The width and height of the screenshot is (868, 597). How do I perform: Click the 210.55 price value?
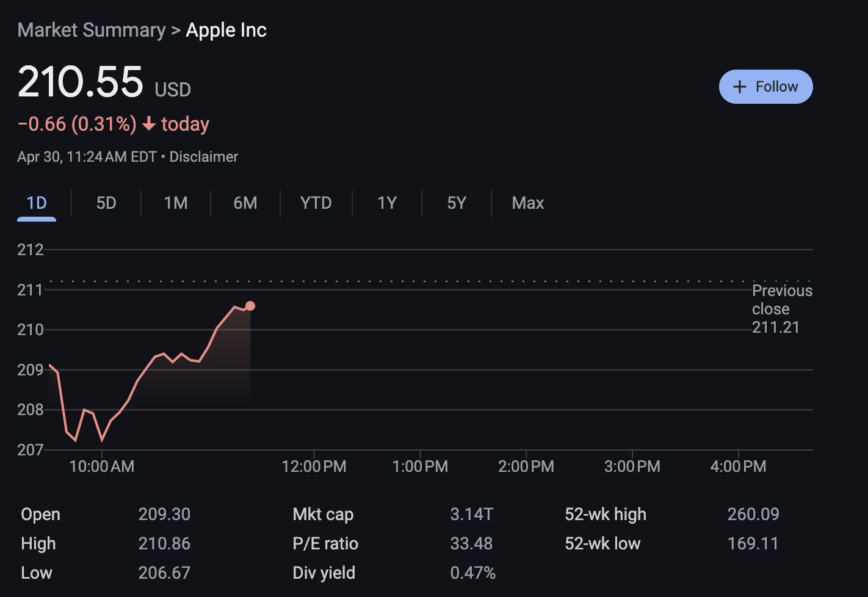pos(81,82)
